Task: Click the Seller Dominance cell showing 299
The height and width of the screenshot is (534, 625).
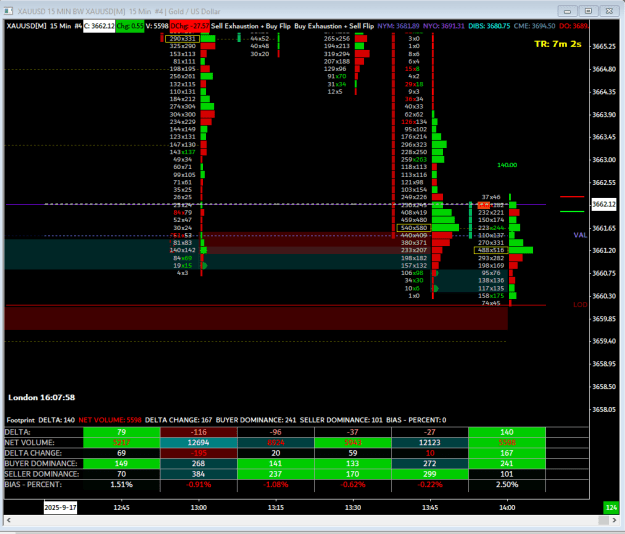Action: tap(430, 474)
